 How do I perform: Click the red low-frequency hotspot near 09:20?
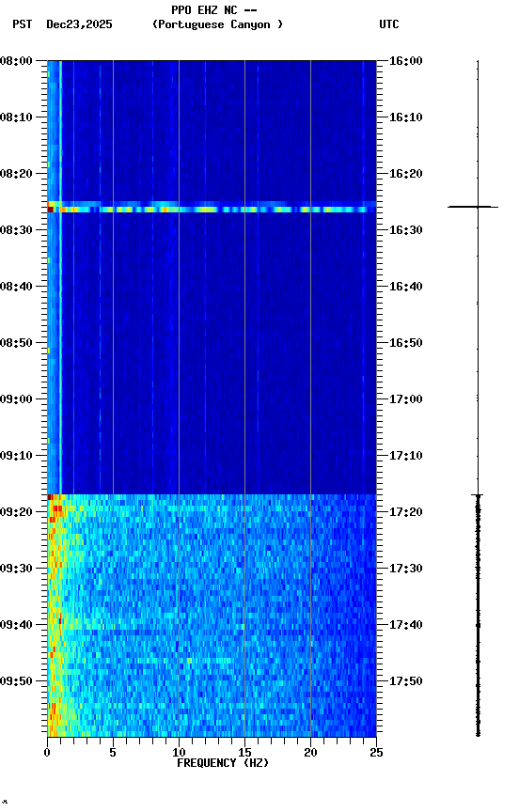point(55,509)
